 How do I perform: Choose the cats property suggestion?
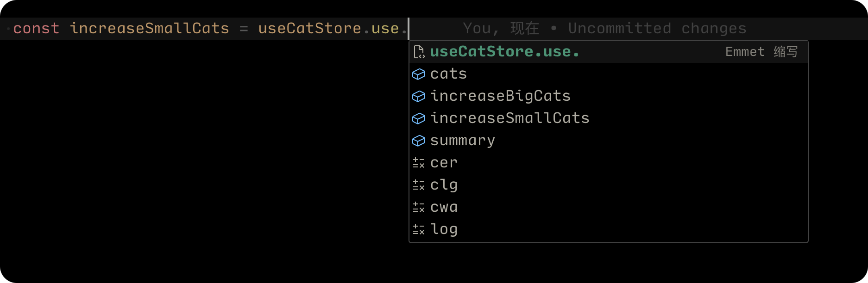click(x=448, y=74)
